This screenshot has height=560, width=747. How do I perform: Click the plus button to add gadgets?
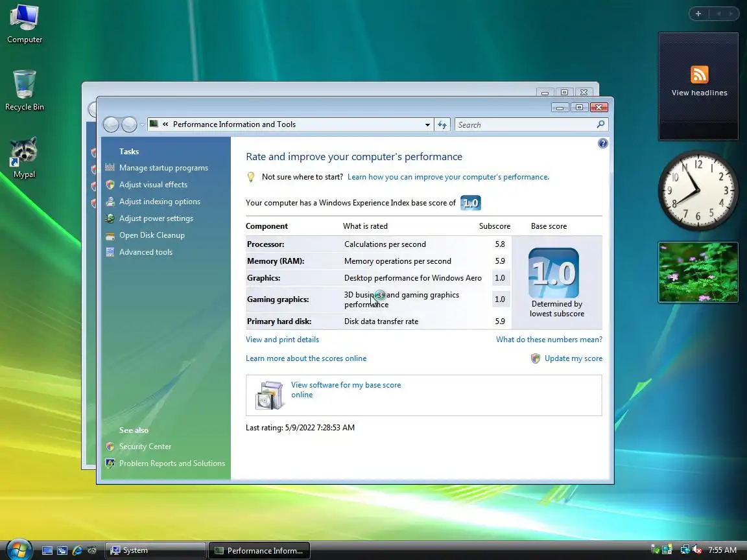698,14
